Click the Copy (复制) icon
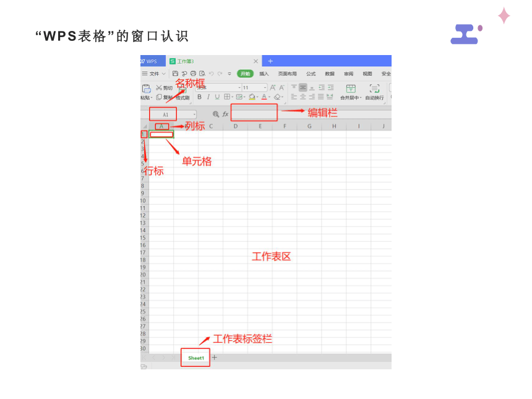This screenshot has height=399, width=532. (159, 97)
